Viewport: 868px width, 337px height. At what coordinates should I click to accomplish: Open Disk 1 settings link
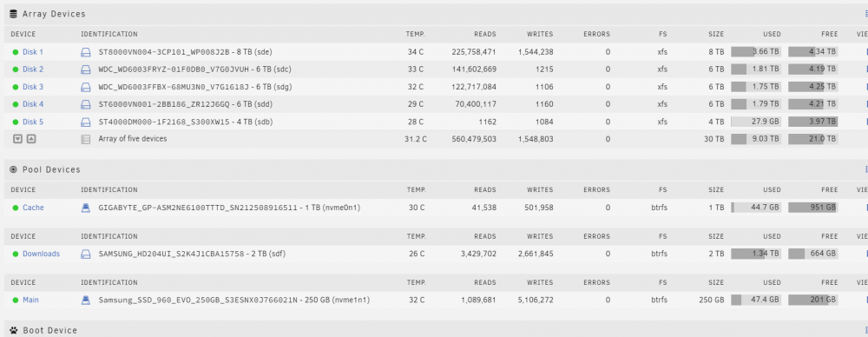pos(33,52)
